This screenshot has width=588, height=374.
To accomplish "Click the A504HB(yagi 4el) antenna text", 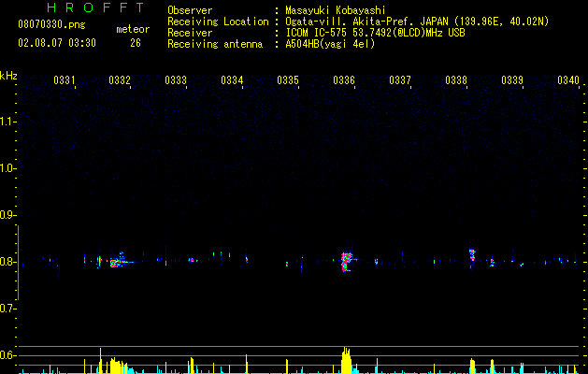I will 330,44.
